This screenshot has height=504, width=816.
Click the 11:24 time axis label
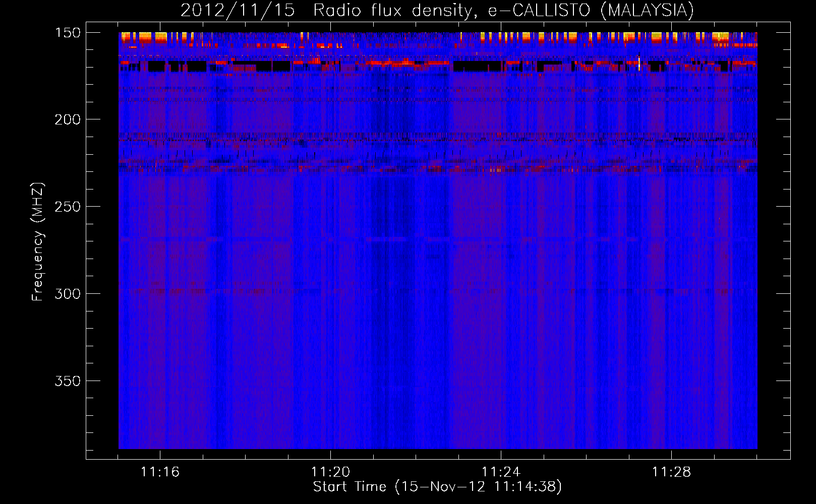[x=501, y=472]
